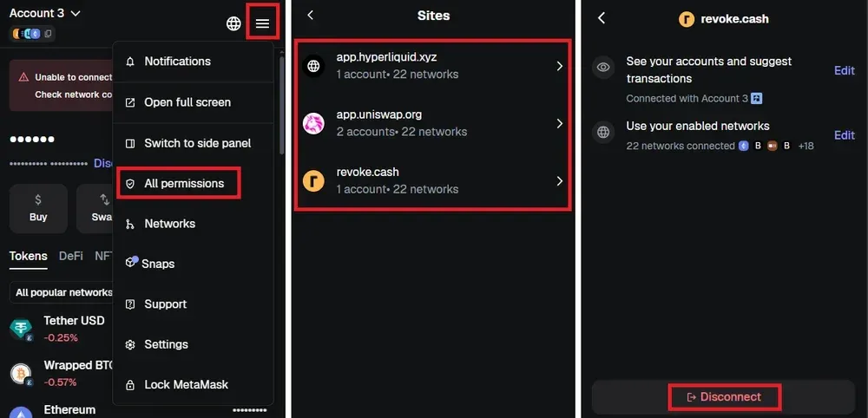Open the hamburger main menu
Viewport: 868px width, 418px height.
(x=262, y=23)
